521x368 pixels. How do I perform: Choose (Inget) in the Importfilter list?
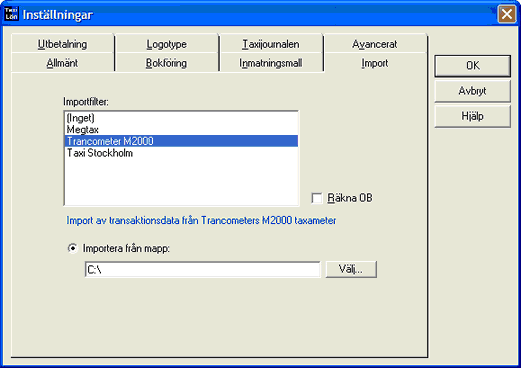coord(181,118)
